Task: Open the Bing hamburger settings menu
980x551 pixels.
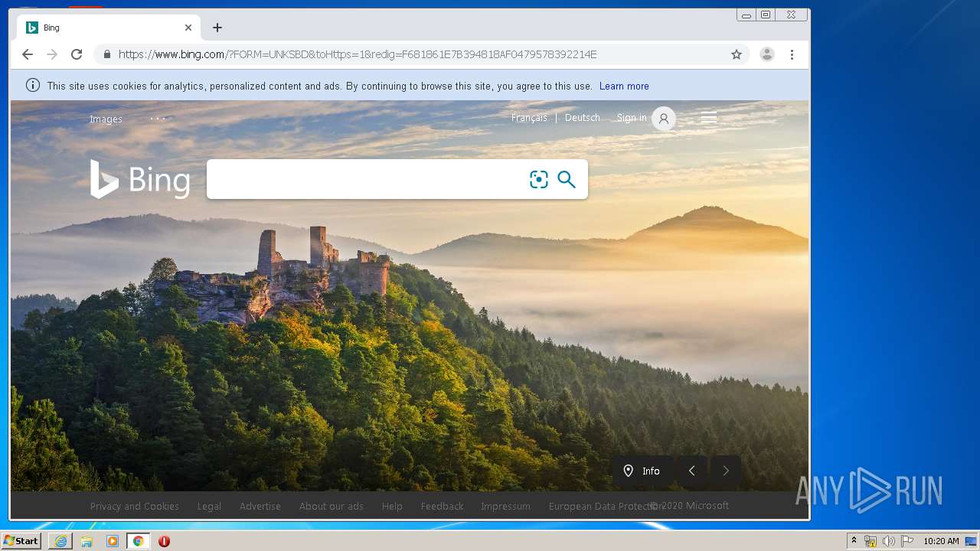Action: [709, 118]
